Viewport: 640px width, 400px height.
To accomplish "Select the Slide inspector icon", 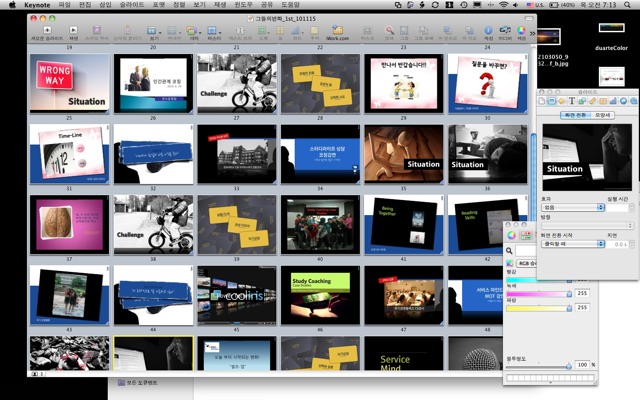I will [551, 101].
